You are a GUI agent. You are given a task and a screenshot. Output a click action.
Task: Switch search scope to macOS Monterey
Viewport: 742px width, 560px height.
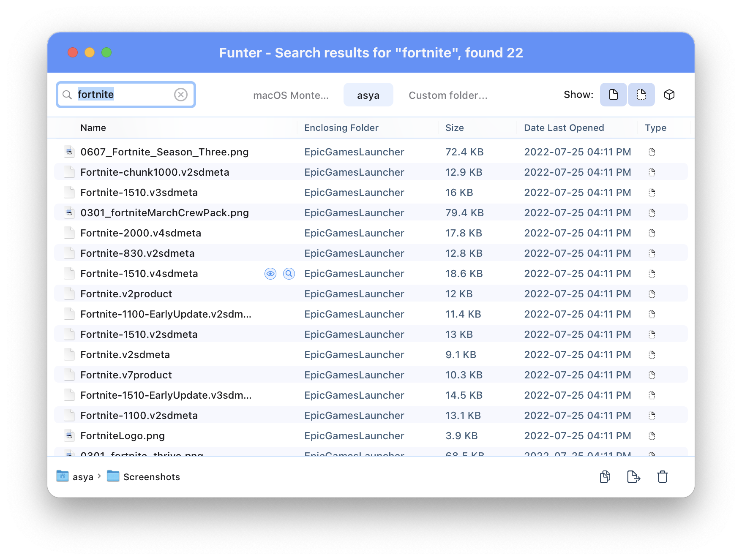click(x=291, y=95)
